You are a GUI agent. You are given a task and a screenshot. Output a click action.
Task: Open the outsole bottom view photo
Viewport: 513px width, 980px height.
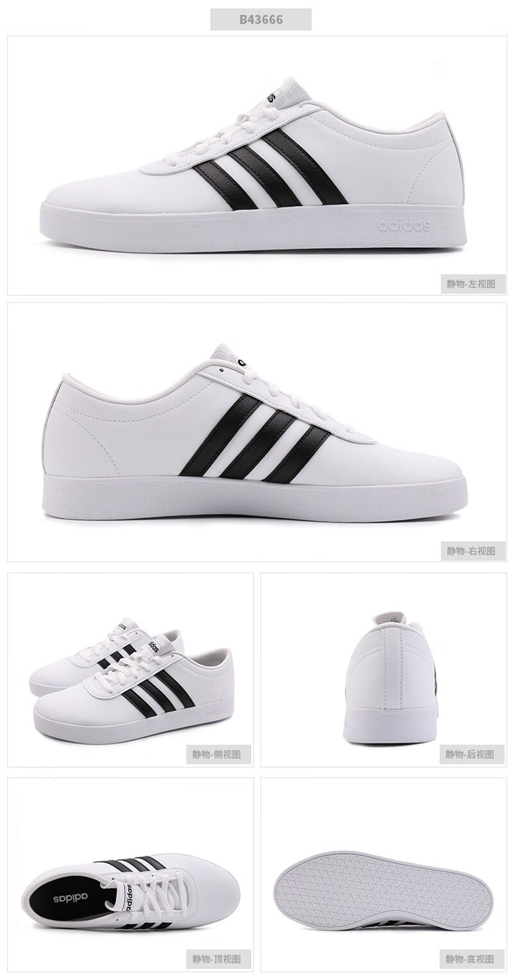(383, 874)
